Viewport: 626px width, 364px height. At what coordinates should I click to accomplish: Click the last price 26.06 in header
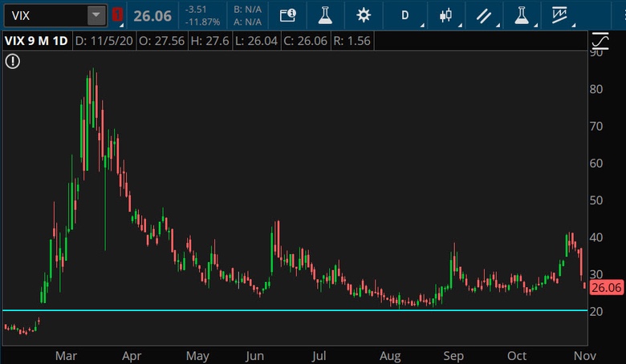click(x=152, y=16)
